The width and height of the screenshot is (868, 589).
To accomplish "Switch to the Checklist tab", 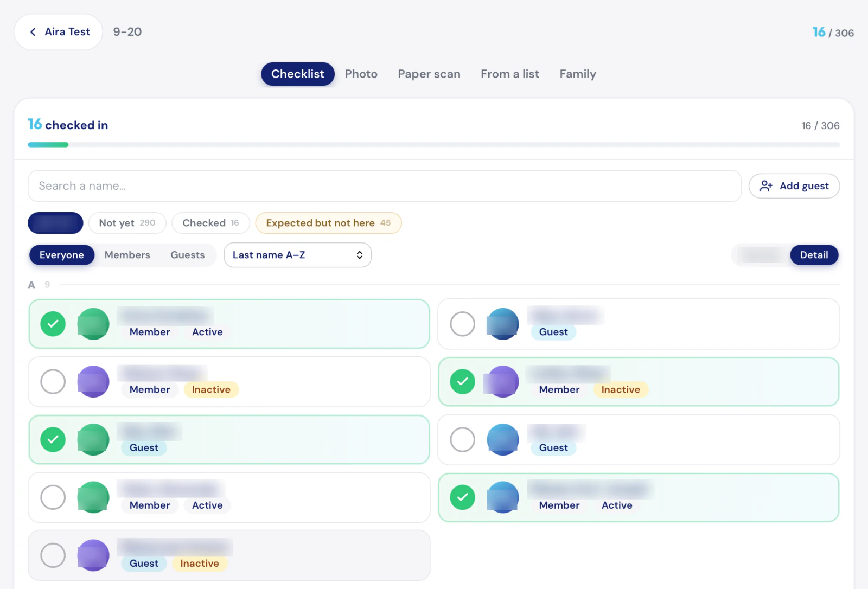I will (298, 74).
